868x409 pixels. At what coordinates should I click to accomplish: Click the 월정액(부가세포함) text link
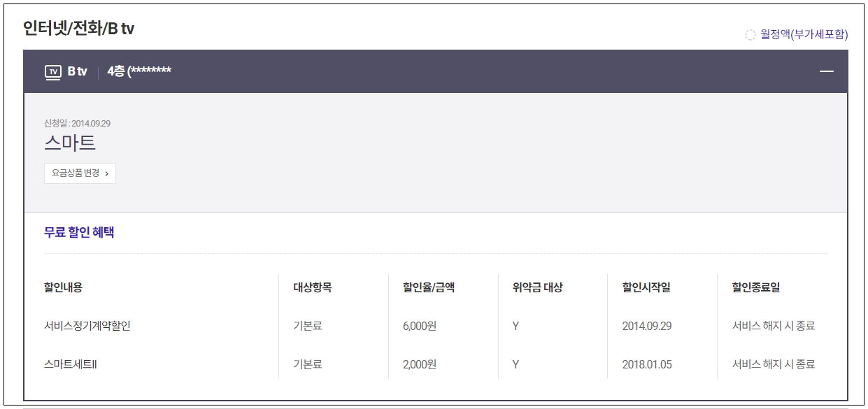804,34
